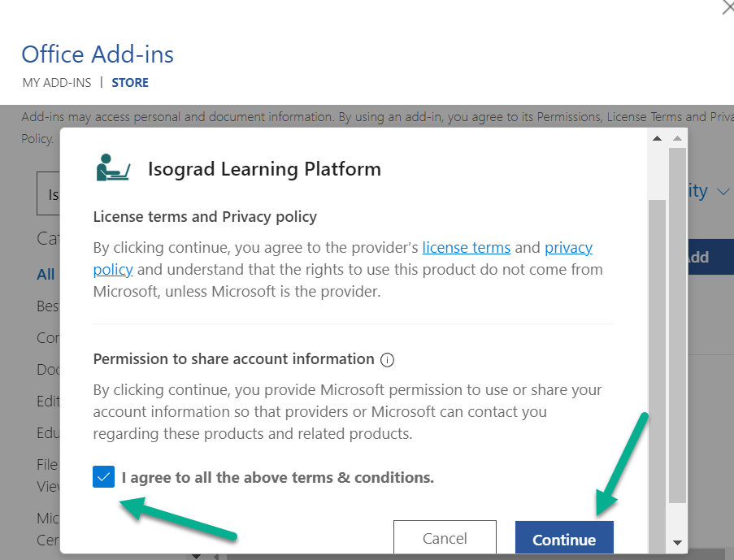Click the Continue button
This screenshot has height=560, width=734.
(x=564, y=538)
